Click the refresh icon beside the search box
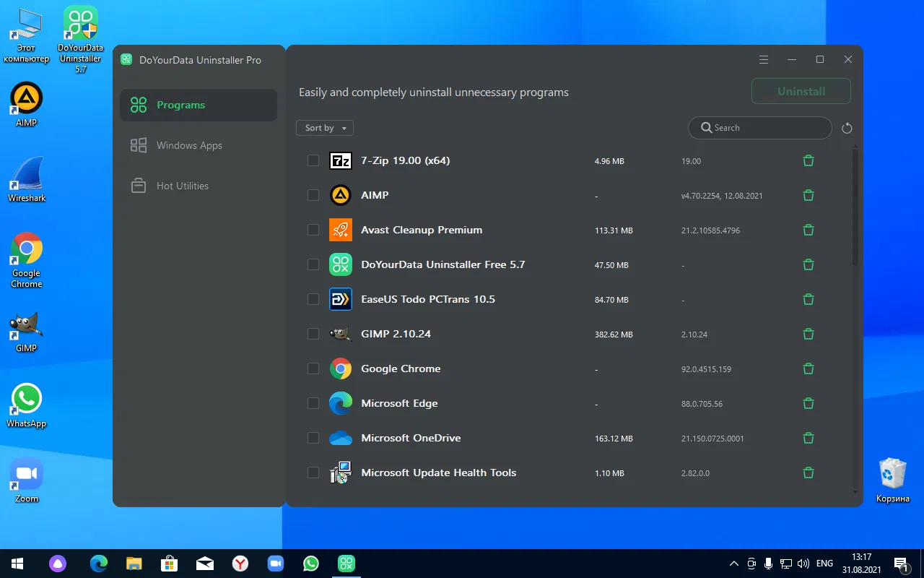The height and width of the screenshot is (578, 924). coord(847,128)
